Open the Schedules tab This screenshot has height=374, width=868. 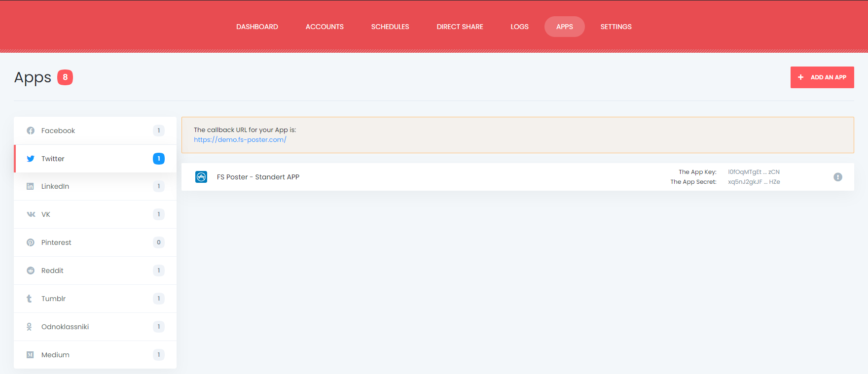click(390, 27)
